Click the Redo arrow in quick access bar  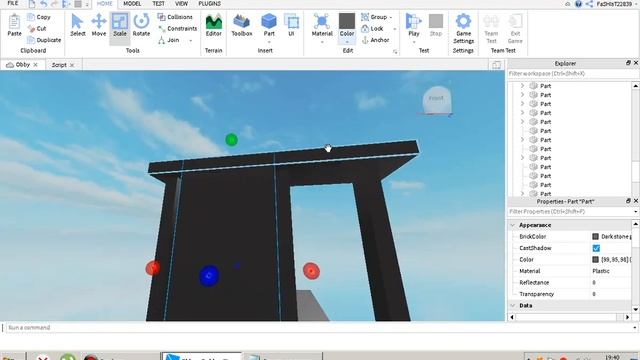55,4
